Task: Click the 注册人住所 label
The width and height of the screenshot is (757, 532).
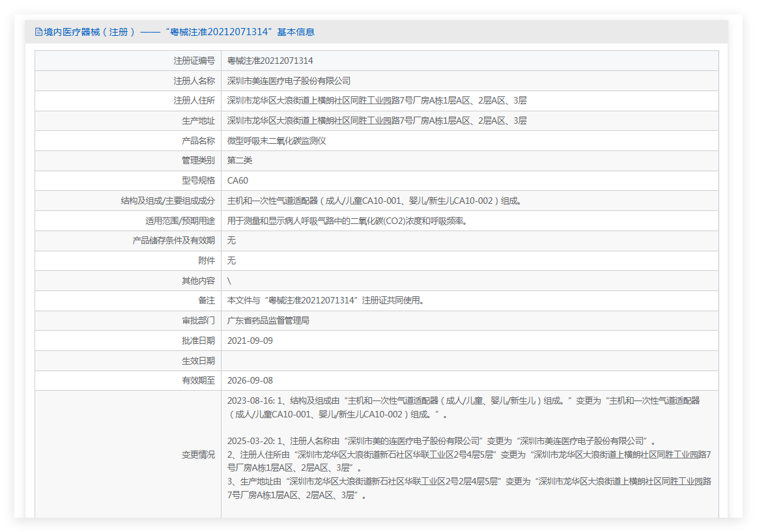Action: pos(194,100)
